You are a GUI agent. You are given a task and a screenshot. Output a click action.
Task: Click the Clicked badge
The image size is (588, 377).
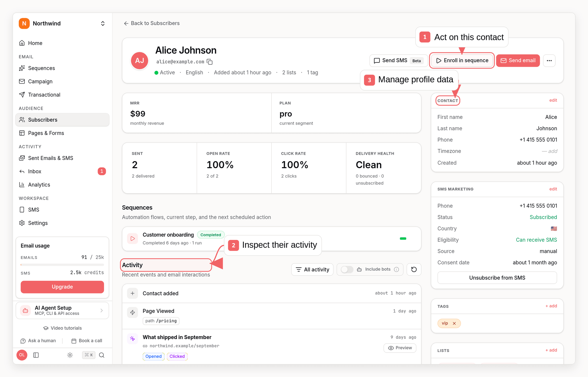coord(177,356)
